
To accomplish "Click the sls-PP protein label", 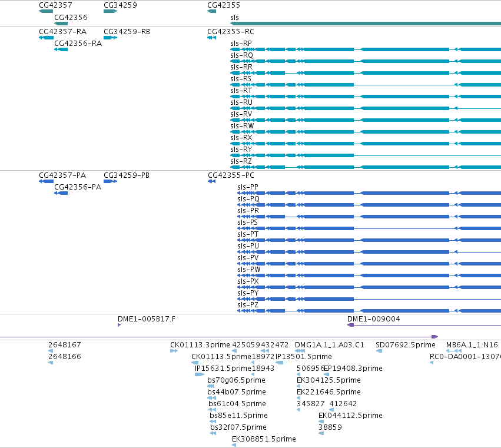I will click(248, 187).
